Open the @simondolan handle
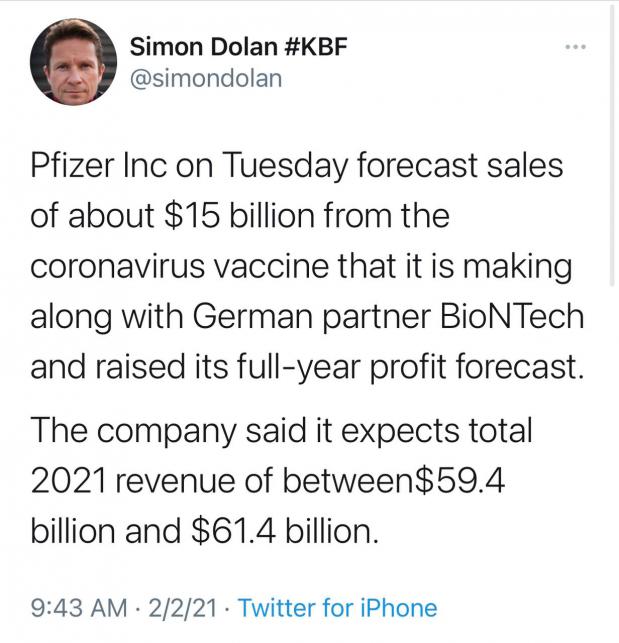The width and height of the screenshot is (619, 643). tap(206, 79)
